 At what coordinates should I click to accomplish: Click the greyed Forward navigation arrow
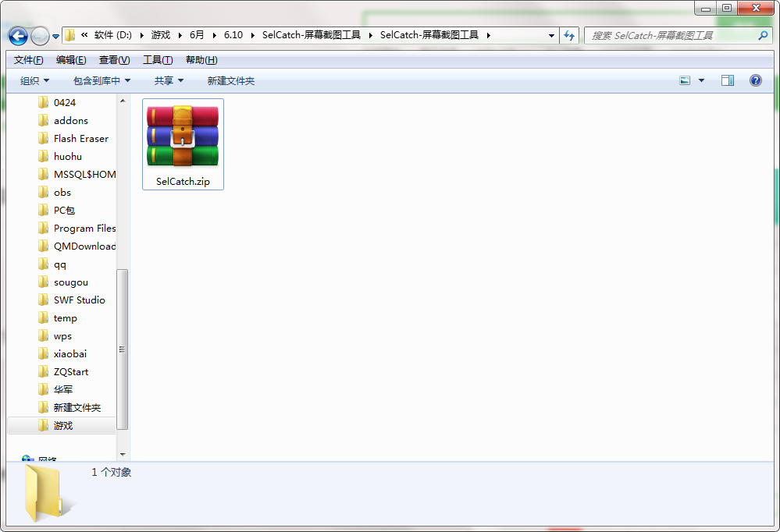tap(40, 36)
